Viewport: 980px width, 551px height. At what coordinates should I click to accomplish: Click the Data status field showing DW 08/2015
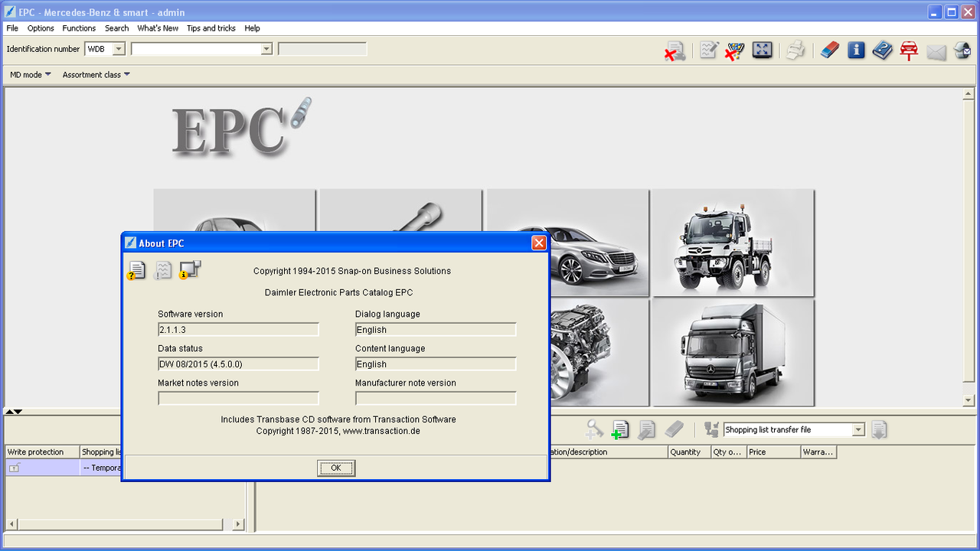(238, 364)
